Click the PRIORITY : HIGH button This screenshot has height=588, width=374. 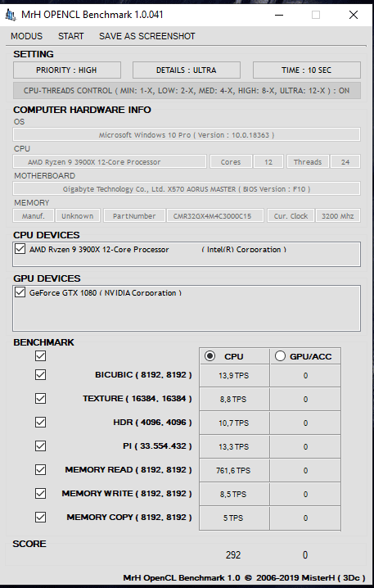67,70
